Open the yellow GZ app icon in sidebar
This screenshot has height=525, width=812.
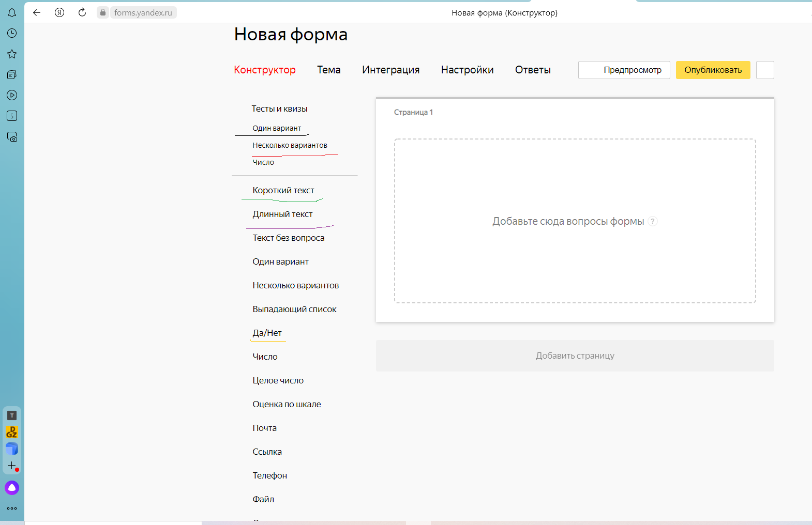tap(12, 432)
